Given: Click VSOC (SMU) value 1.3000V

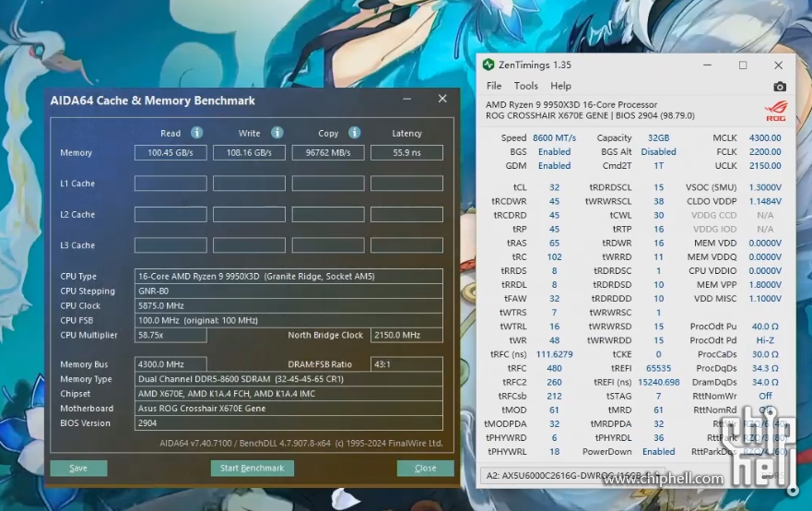Looking at the screenshot, I should pos(765,187).
